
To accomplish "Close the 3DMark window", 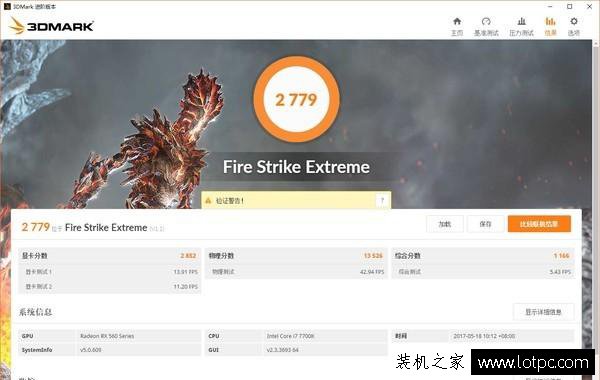I will click(x=590, y=7).
